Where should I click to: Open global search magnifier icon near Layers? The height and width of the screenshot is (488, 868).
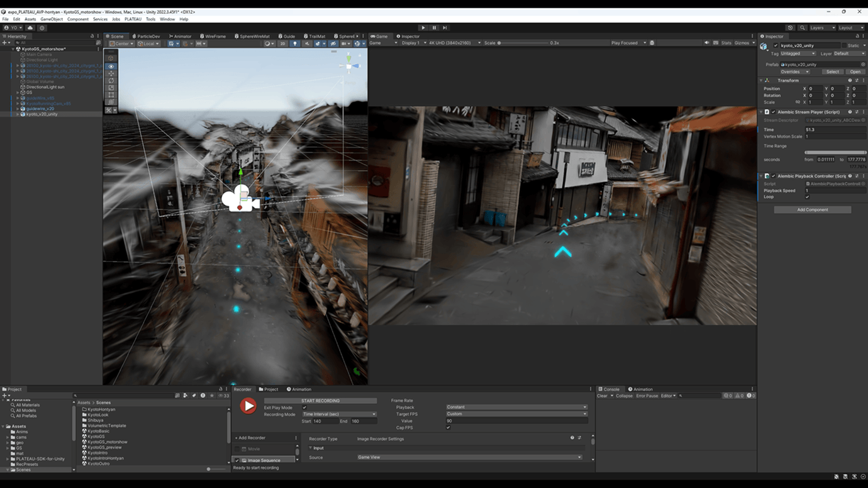pos(802,28)
